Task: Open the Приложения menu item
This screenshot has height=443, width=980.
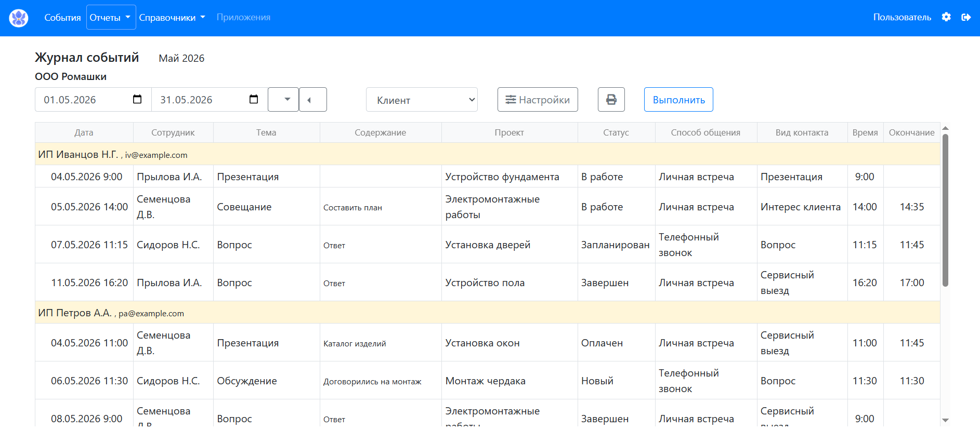Action: coord(243,17)
